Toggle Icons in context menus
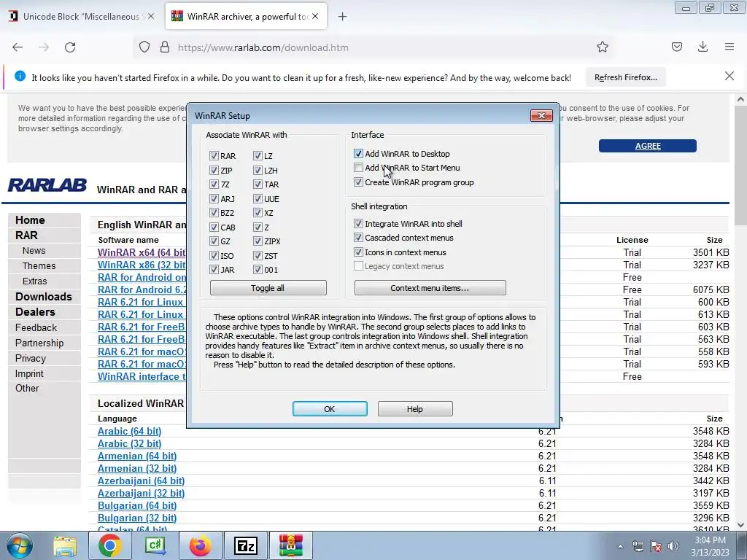The width and height of the screenshot is (747, 560). click(x=358, y=252)
